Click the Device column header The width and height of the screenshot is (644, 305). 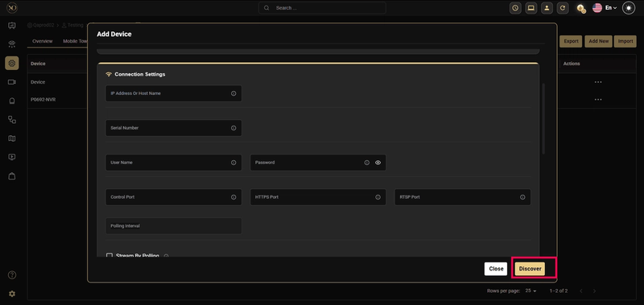coord(38,64)
